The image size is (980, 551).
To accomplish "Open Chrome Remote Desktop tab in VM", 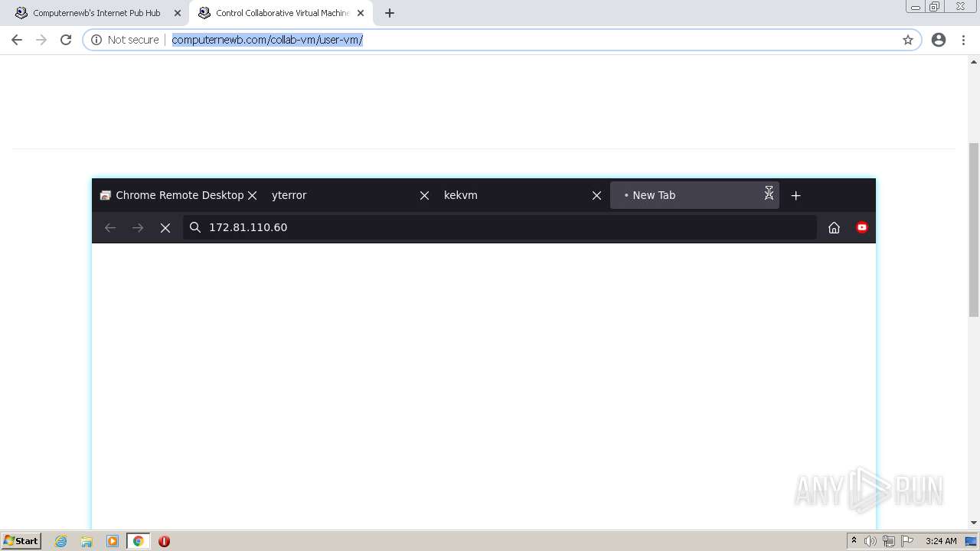I will (x=171, y=195).
